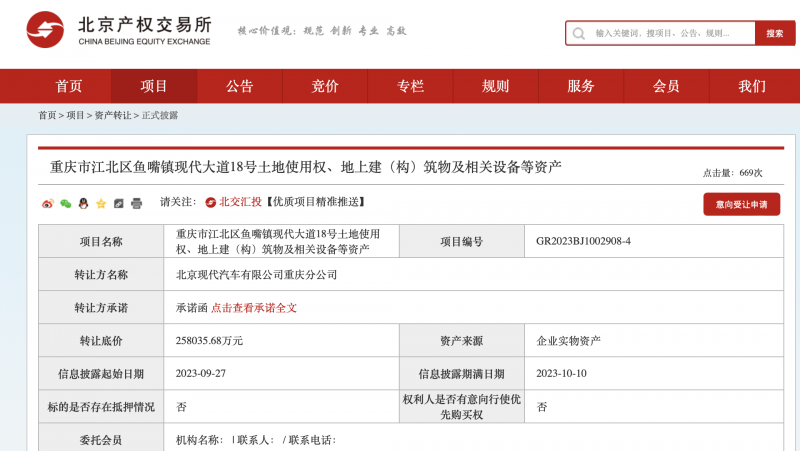
Task: Share via the Weibo icon
Action: click(x=47, y=204)
